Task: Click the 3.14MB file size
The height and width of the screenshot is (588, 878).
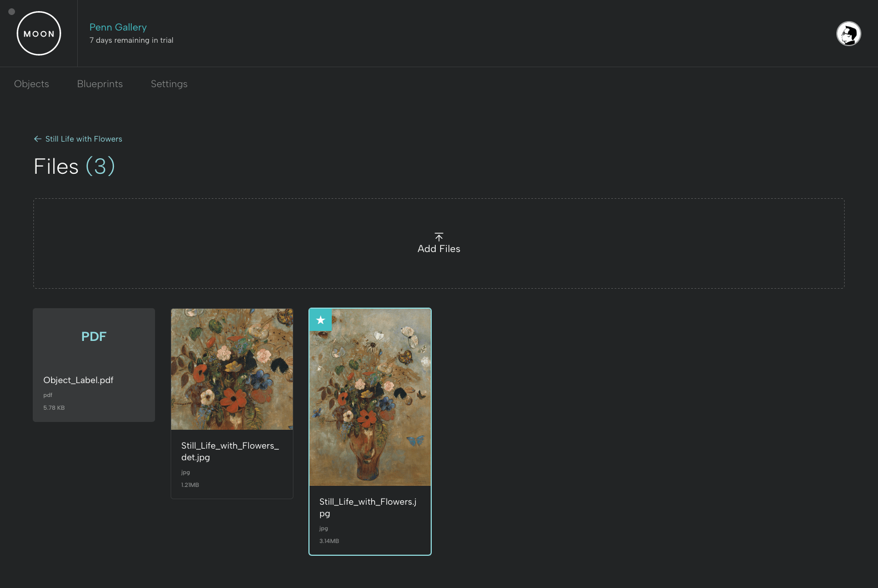Action: (x=329, y=541)
